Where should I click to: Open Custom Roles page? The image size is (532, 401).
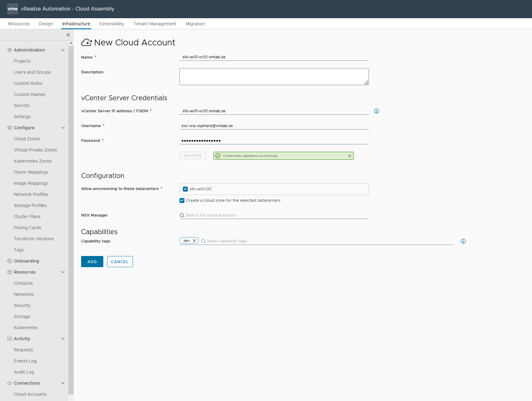[x=28, y=83]
